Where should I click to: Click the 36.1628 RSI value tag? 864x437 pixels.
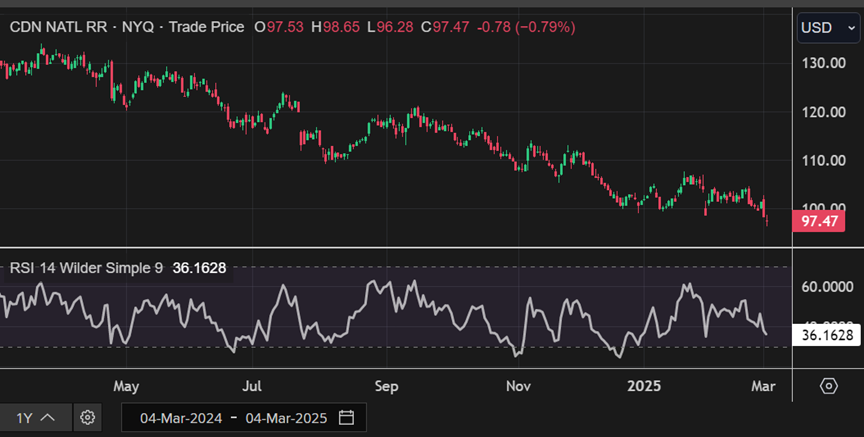[x=826, y=335]
